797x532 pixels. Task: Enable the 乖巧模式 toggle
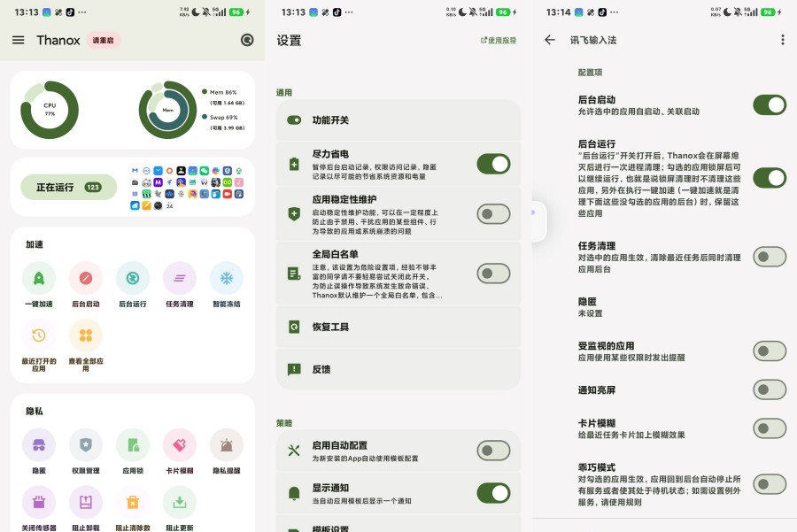(770, 484)
